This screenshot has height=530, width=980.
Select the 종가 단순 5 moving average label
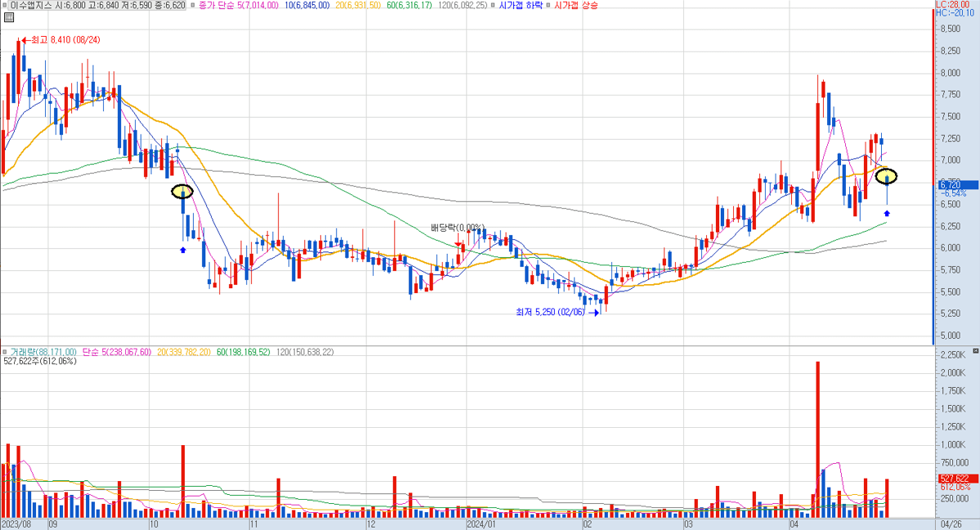point(238,5)
